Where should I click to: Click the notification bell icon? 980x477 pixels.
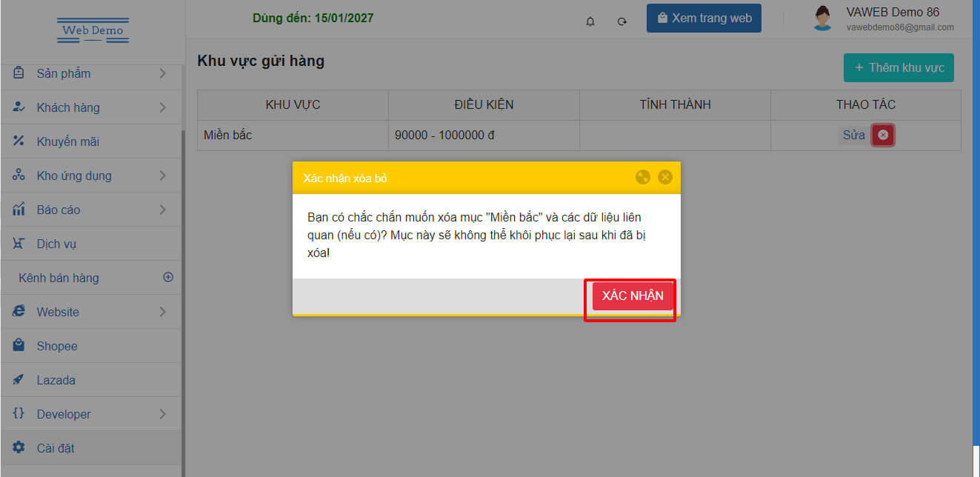tap(590, 21)
